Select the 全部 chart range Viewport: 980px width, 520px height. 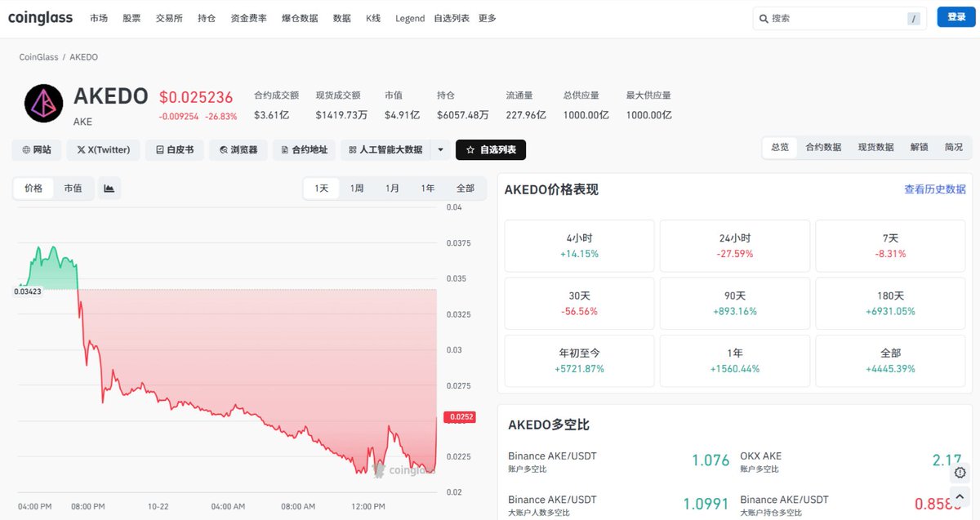point(465,189)
